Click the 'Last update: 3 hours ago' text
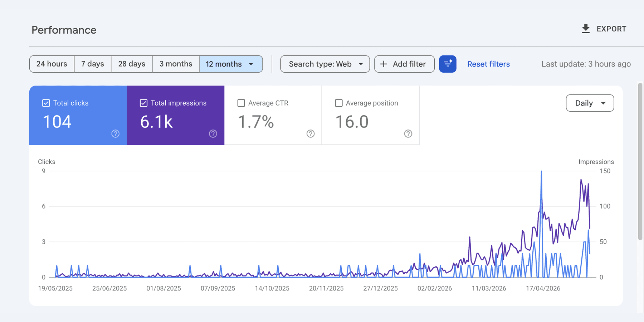Image resolution: width=644 pixels, height=322 pixels. point(586,64)
